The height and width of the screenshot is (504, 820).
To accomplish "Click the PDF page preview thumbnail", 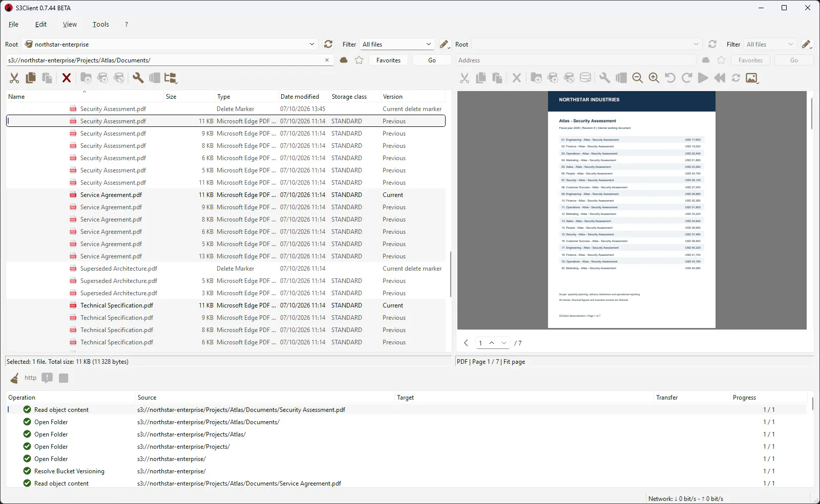I will pyautogui.click(x=632, y=210).
